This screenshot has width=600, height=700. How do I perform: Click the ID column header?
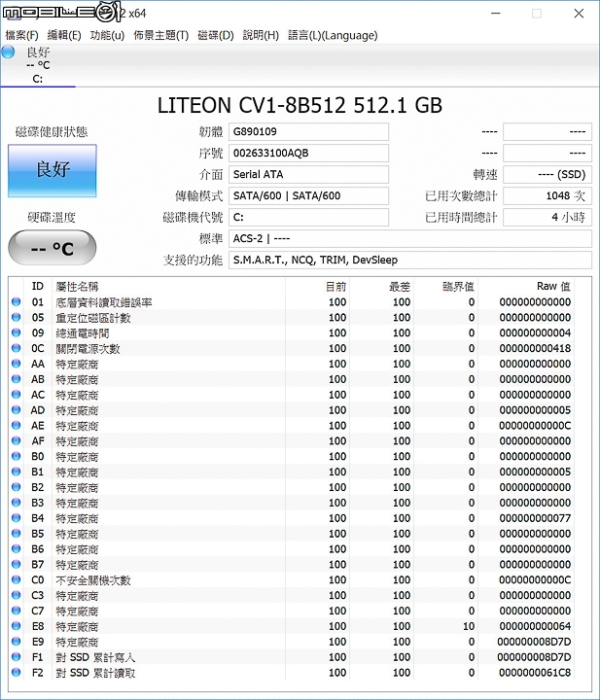(38, 286)
